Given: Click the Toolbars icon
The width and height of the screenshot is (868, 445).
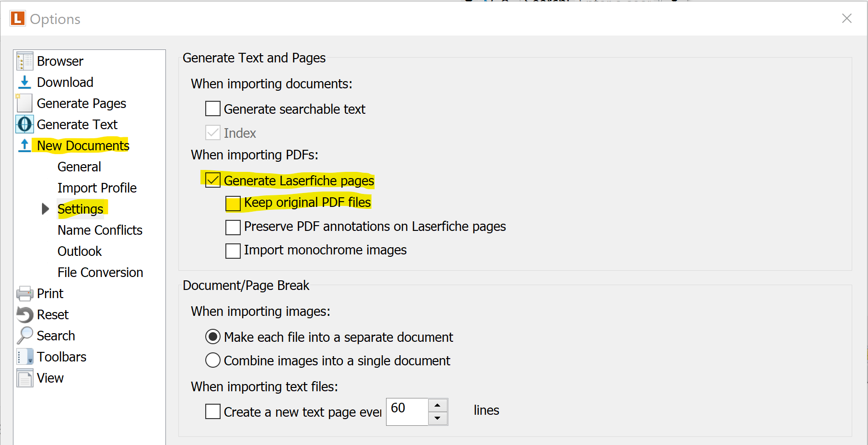Looking at the screenshot, I should (25, 357).
